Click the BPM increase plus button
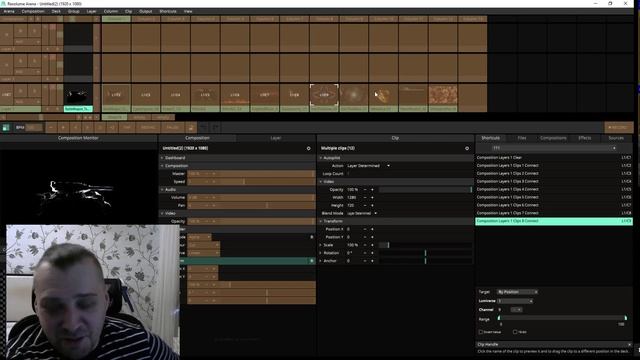The image size is (640, 360). click(63, 127)
